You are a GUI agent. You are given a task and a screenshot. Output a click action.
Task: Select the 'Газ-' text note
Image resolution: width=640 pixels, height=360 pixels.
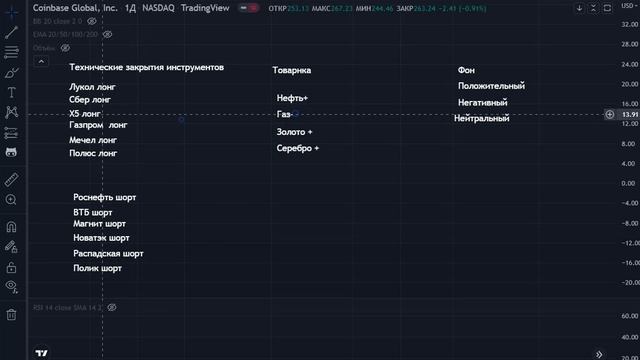click(284, 114)
